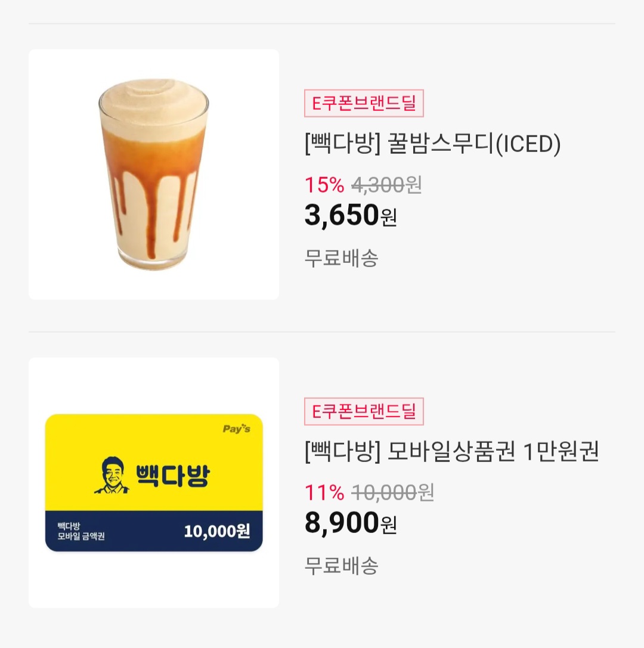The height and width of the screenshot is (648, 644).
Task: Click the 15% discount rate label
Action: tap(324, 185)
